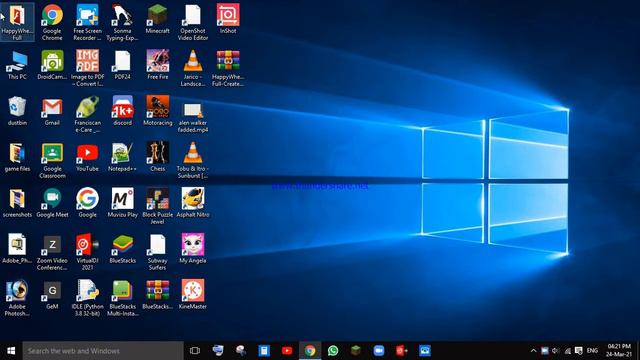Select the IDLE Python 3.8 32-bit shortcut
The height and width of the screenshot is (360, 640).
point(87,298)
